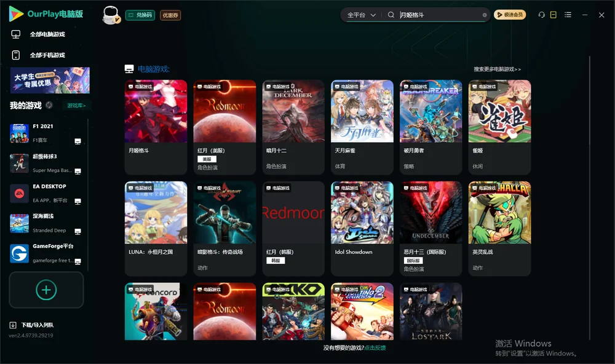Open the Lost Ark game cover
The width and height of the screenshot is (615, 364).
tap(430, 312)
